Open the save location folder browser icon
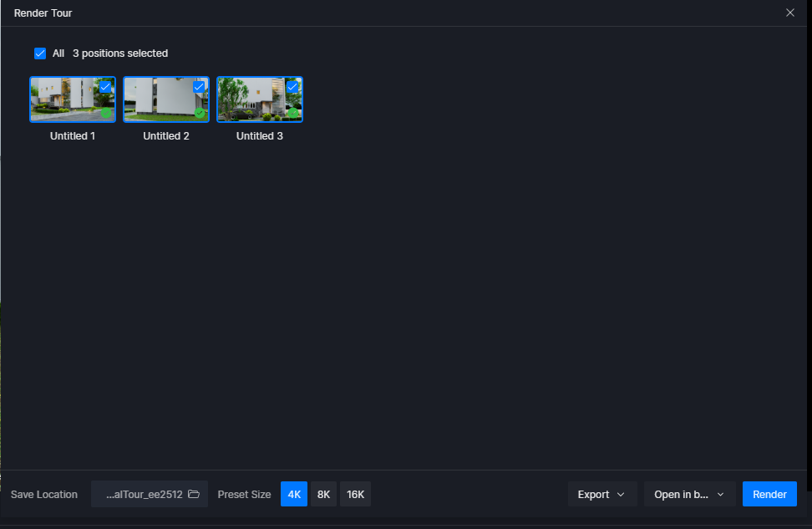The width and height of the screenshot is (812, 529). [x=194, y=494]
